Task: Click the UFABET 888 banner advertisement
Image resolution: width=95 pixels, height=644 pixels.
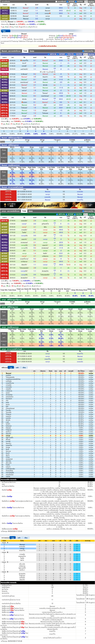Action: [x=47, y=205]
